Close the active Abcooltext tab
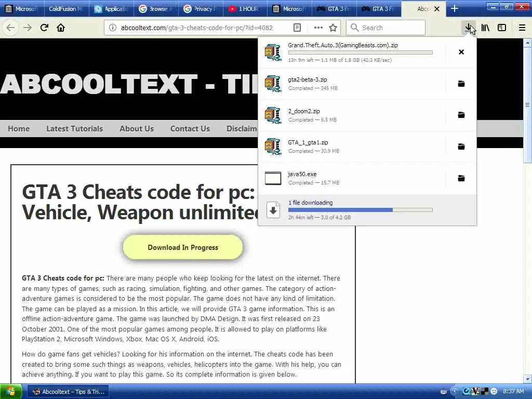 (437, 9)
